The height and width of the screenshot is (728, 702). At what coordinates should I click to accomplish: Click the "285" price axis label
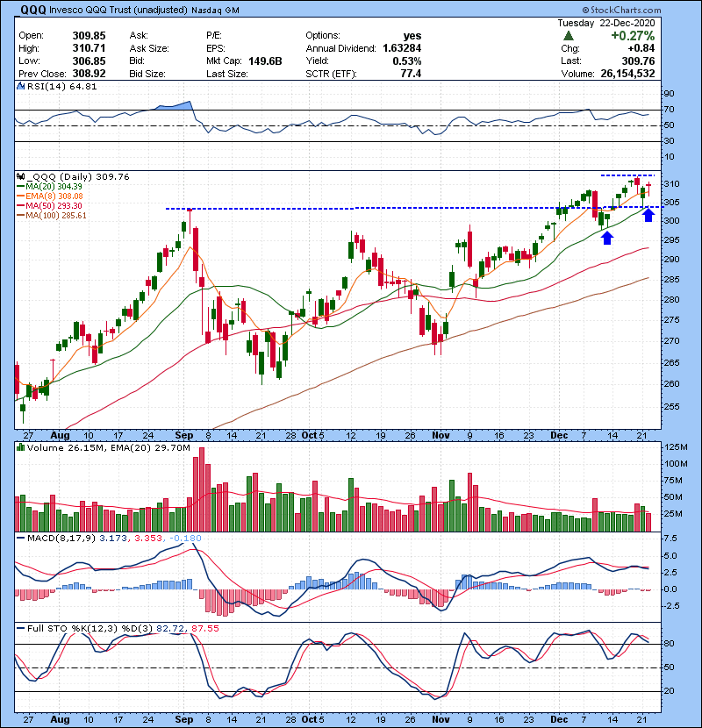[x=671, y=280]
